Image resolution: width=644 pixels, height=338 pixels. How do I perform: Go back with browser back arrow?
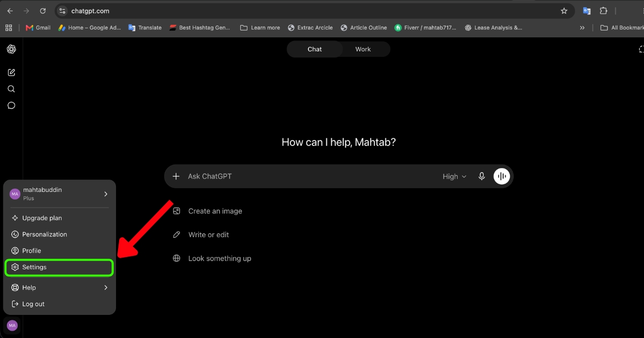tap(10, 11)
